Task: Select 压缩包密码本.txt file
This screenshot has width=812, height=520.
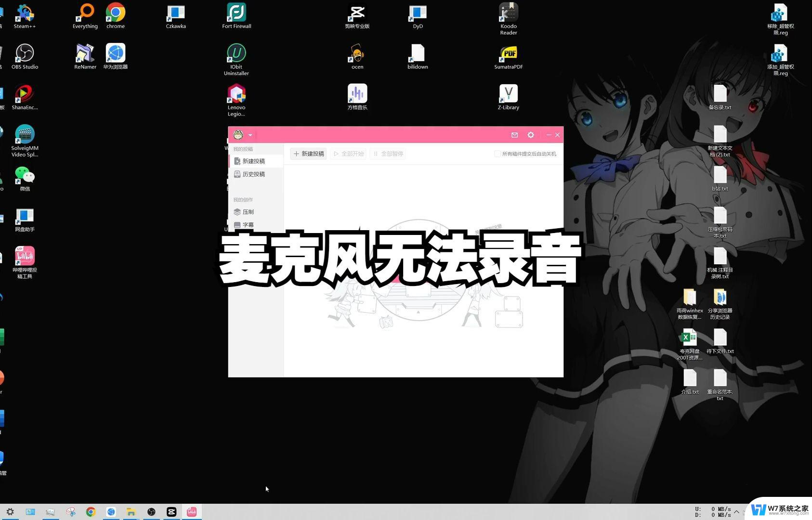Action: [x=720, y=222]
